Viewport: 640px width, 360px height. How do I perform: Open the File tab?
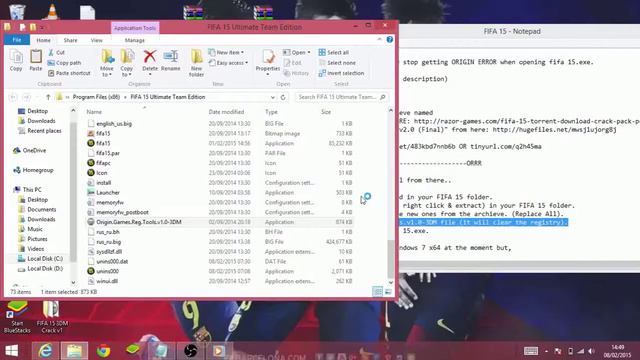[x=17, y=40]
